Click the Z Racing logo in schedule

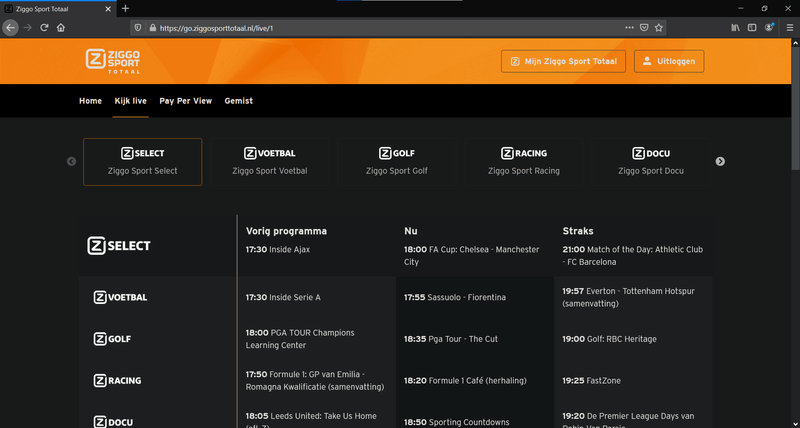click(117, 381)
